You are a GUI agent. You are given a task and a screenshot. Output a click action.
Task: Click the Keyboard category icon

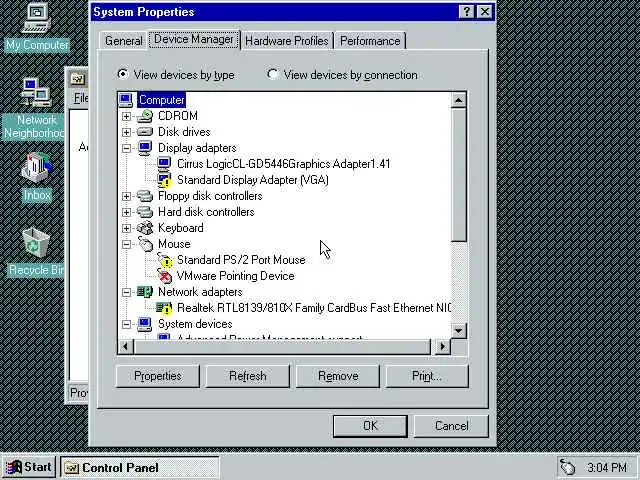pos(144,228)
